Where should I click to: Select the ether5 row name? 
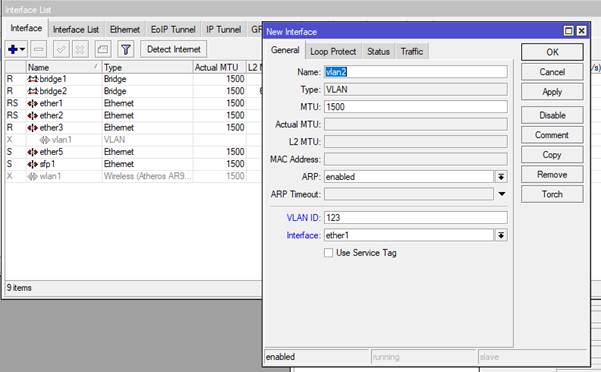pyautogui.click(x=51, y=152)
